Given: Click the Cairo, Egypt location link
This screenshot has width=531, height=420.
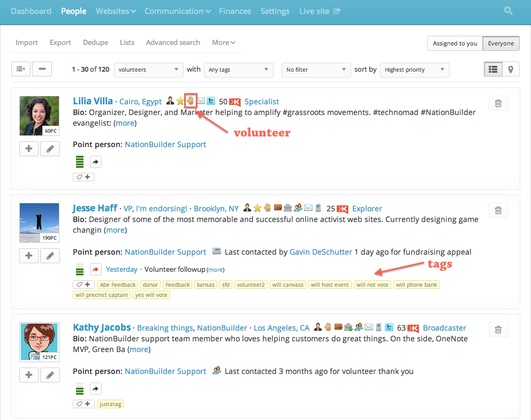Looking at the screenshot, I should click(x=141, y=102).
